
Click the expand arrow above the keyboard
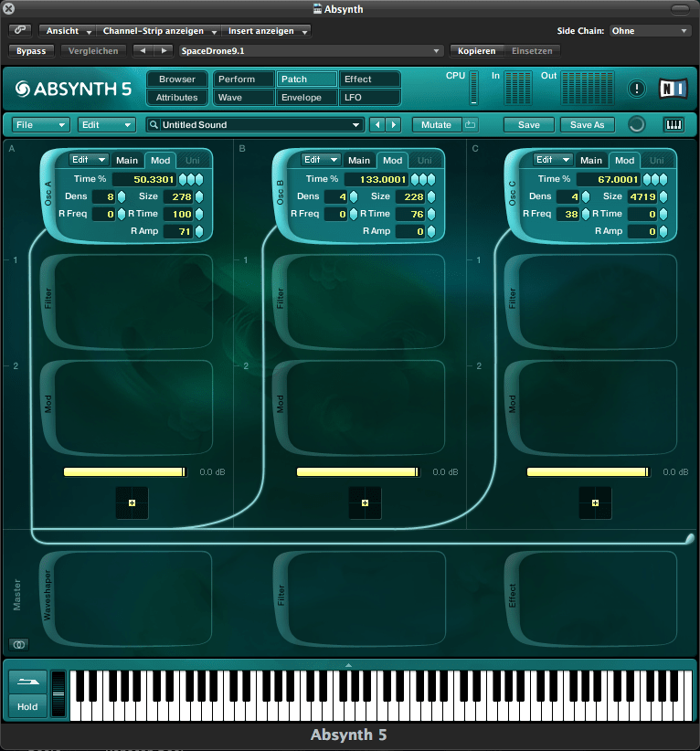(348, 665)
